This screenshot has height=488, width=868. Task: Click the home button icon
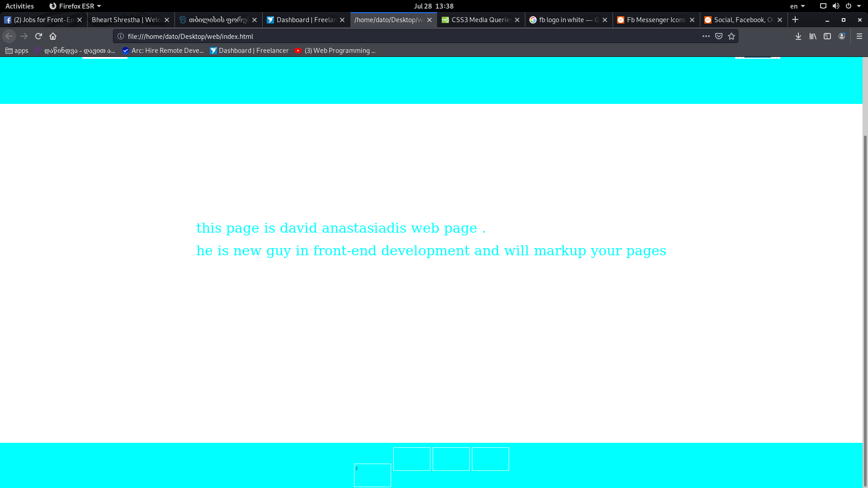pos(53,36)
